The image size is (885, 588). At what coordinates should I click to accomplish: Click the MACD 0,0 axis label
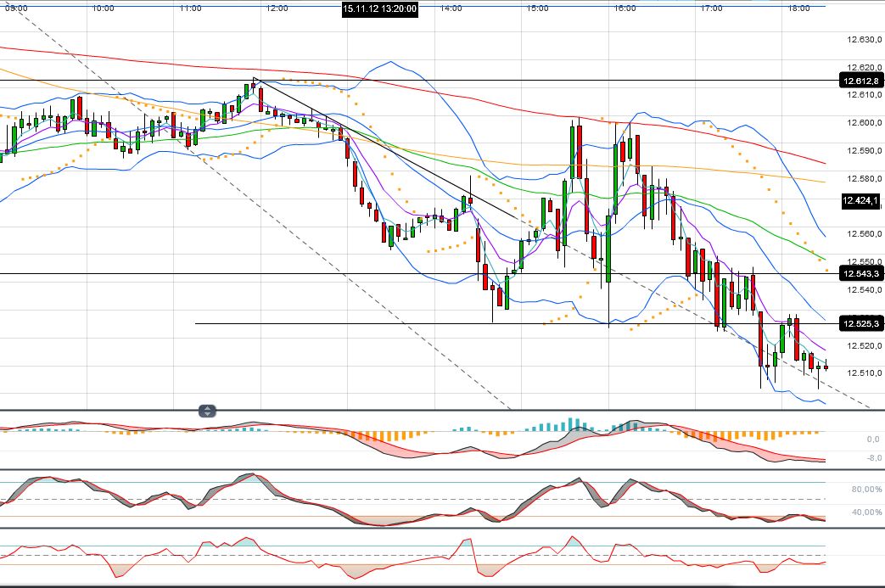(872, 439)
